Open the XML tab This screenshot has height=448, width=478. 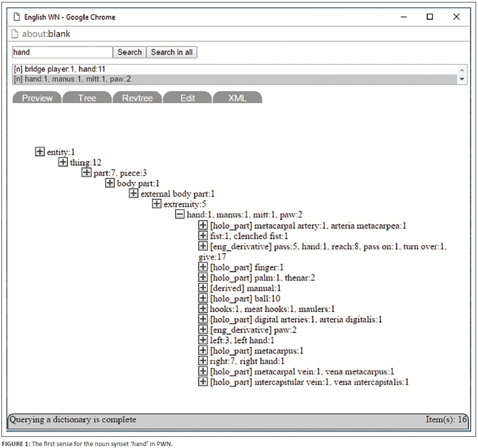237,98
